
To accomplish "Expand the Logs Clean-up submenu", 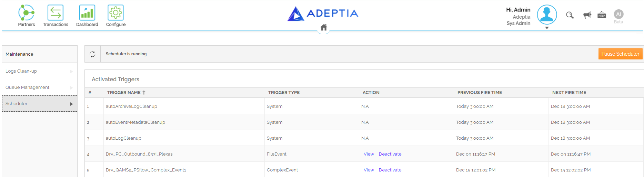I will 40,71.
